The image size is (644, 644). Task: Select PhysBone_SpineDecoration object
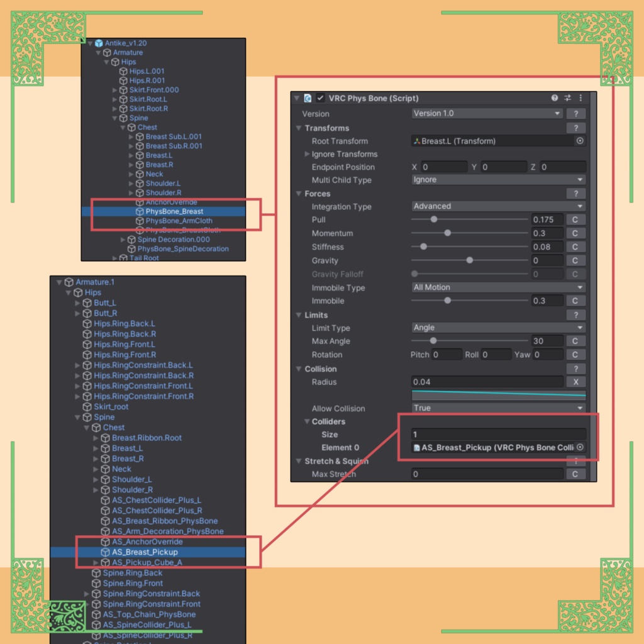183,249
